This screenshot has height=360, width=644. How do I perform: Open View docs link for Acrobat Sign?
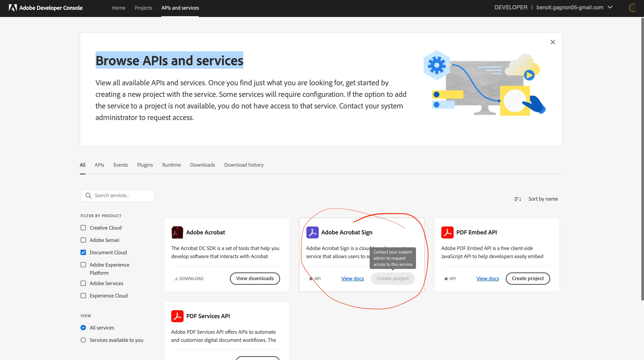point(353,279)
